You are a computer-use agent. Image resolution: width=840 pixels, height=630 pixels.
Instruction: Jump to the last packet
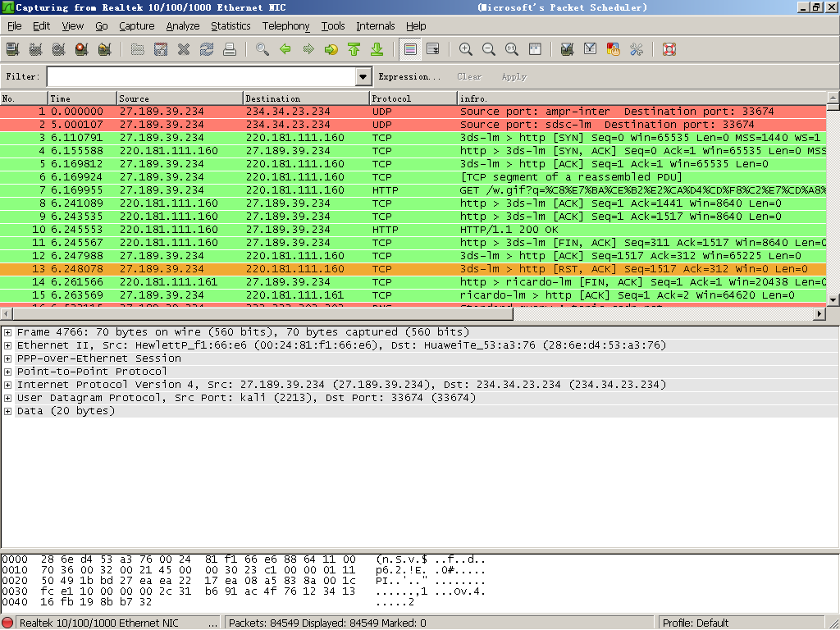(x=377, y=50)
